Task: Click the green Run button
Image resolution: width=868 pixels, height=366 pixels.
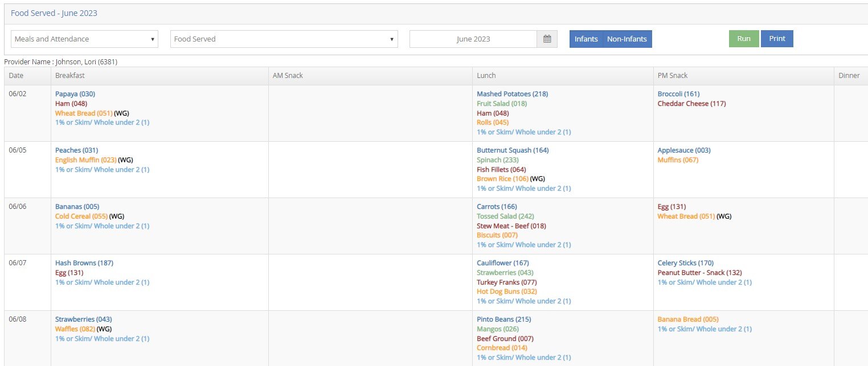Action: click(x=743, y=39)
